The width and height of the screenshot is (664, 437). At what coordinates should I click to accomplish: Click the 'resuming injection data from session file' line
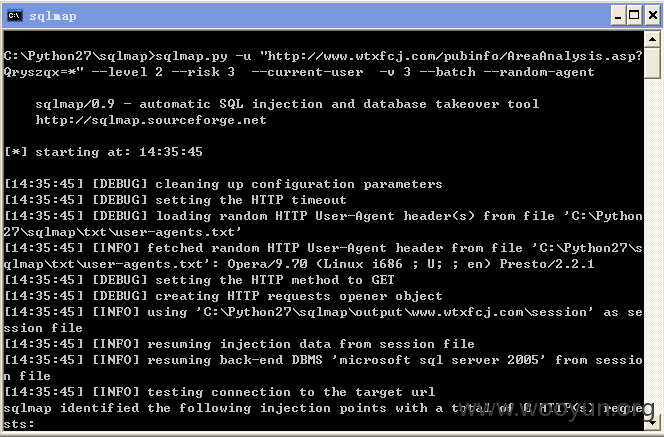[239, 344]
